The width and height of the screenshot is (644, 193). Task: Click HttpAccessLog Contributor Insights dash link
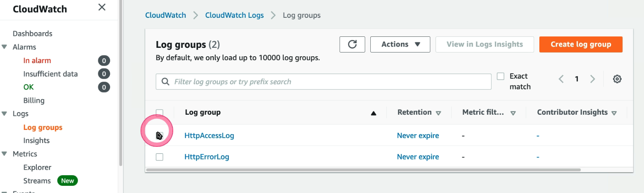(538, 136)
